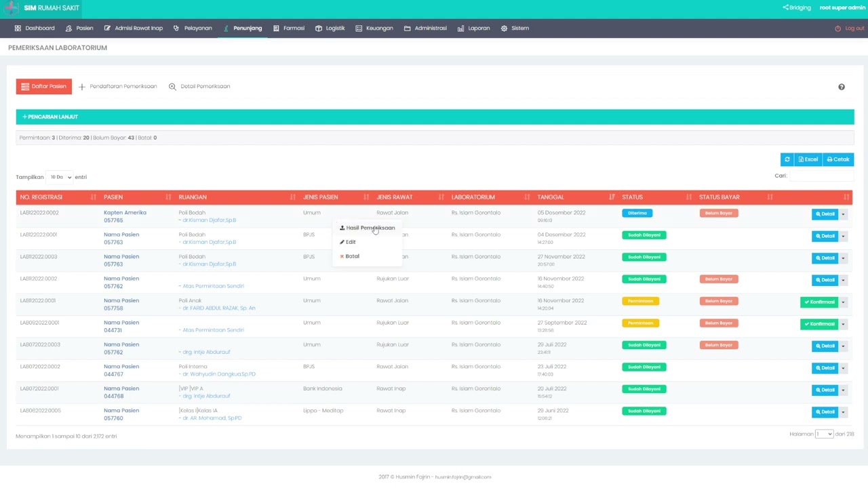868x488 pixels.
Task: Click the refresh table icon button
Action: pos(787,159)
